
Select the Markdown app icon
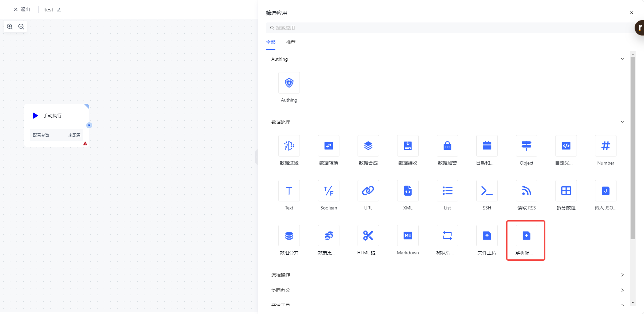(x=408, y=236)
